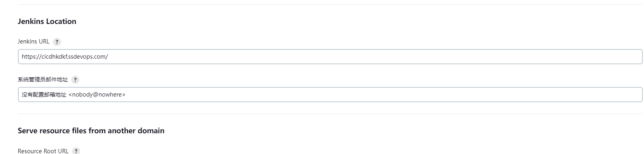Place cursor on <nobody@nowhere> text
The image size is (644, 154).
(97, 95)
